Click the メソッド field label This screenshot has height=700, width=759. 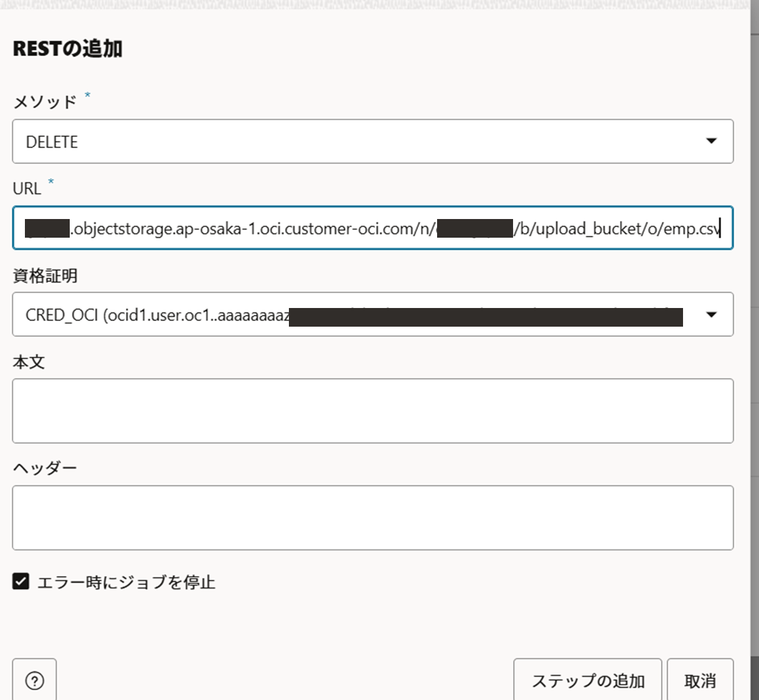[45, 101]
